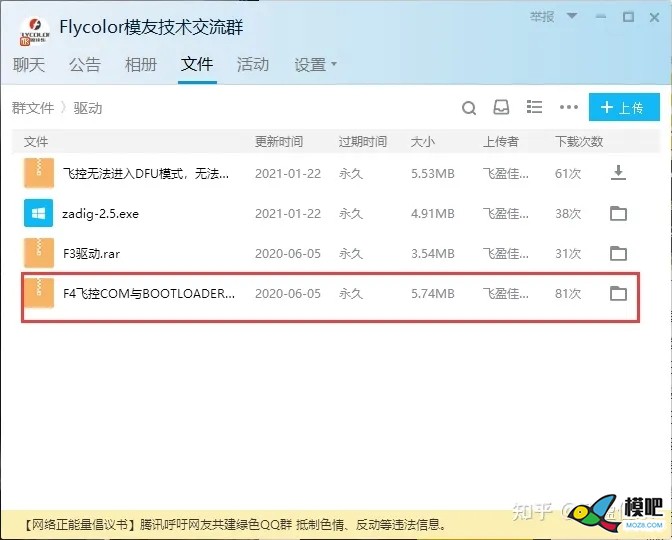Go back to 群文件 breadcrumb
Image resolution: width=672 pixels, height=540 pixels.
(33, 108)
